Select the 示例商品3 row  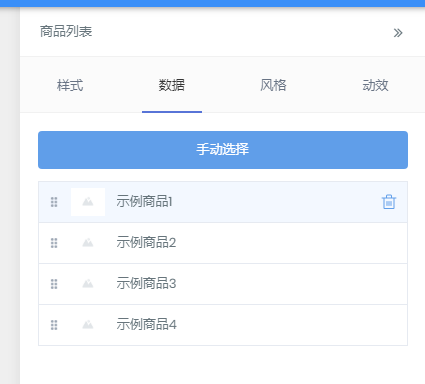tap(223, 284)
